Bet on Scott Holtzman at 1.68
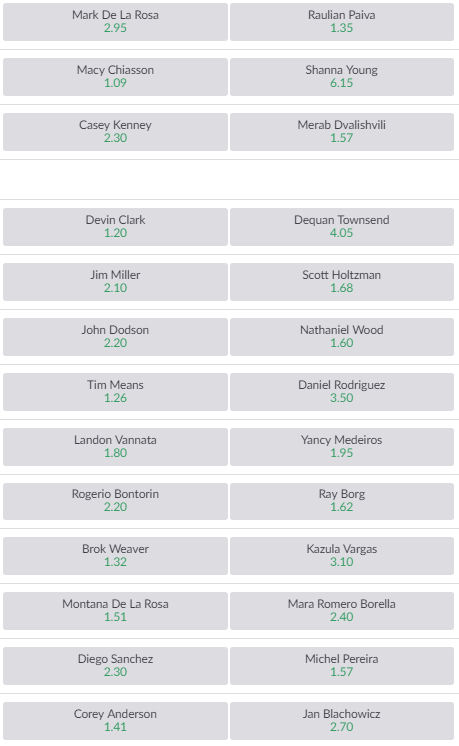The image size is (459, 746). (342, 282)
